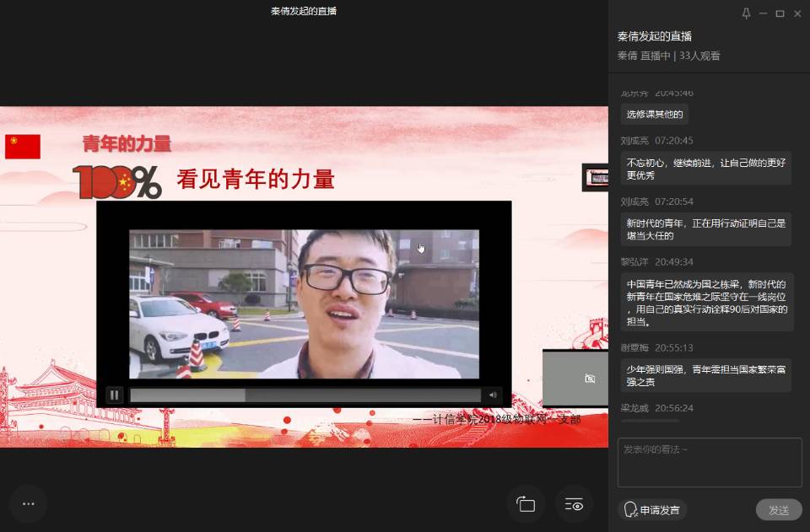This screenshot has width=810, height=532.
Task: Maximize the live stream window
Action: pos(780,13)
